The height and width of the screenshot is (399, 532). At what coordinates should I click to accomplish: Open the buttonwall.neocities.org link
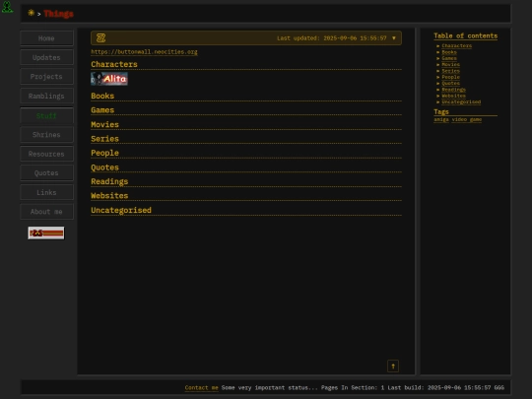(144, 52)
